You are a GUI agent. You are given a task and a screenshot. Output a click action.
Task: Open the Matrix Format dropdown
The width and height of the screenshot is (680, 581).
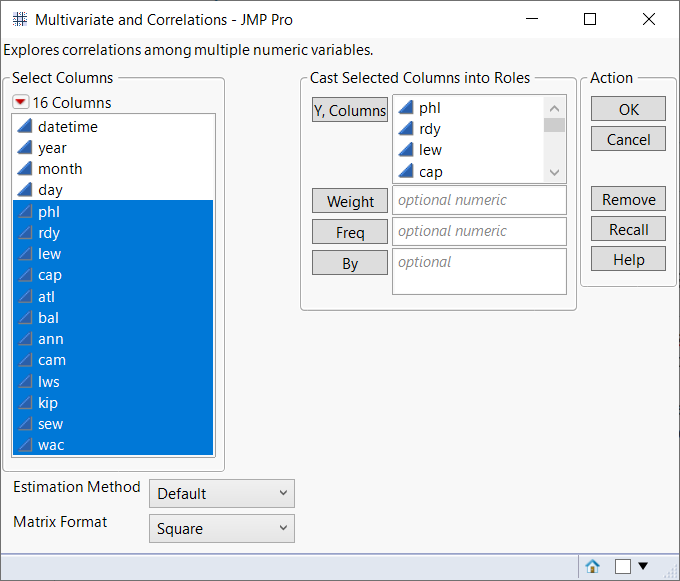point(221,529)
